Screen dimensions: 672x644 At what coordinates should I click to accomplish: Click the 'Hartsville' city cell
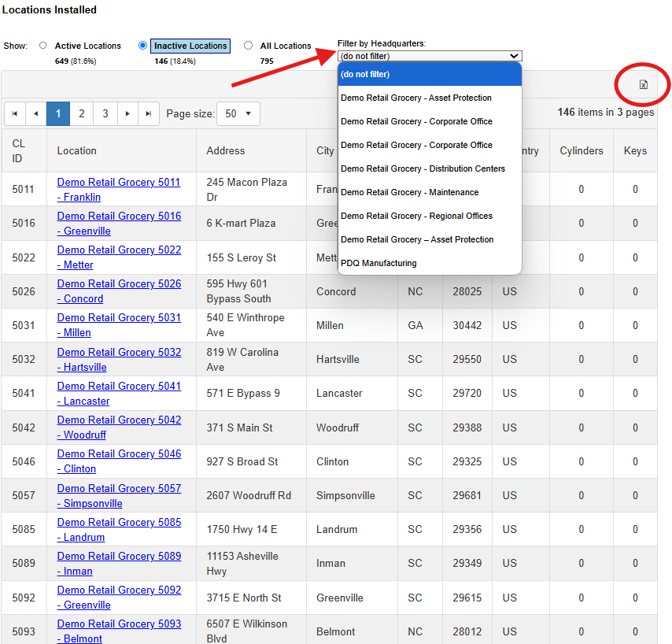pos(352,359)
